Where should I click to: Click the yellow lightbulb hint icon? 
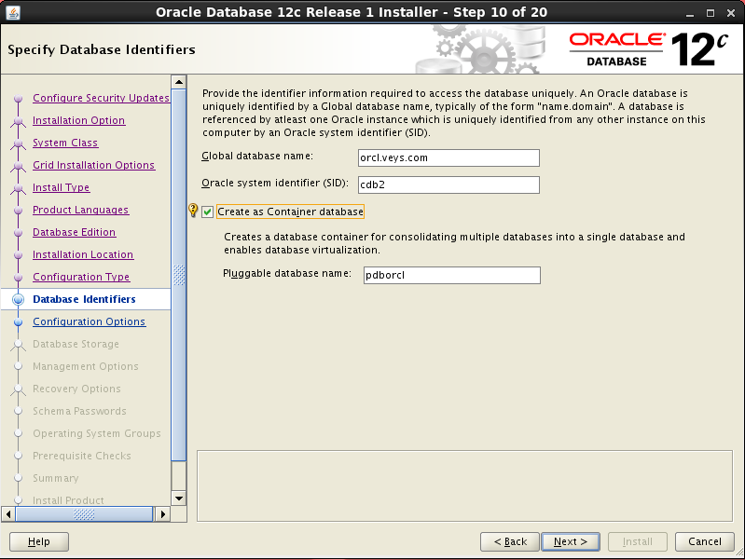click(x=193, y=210)
